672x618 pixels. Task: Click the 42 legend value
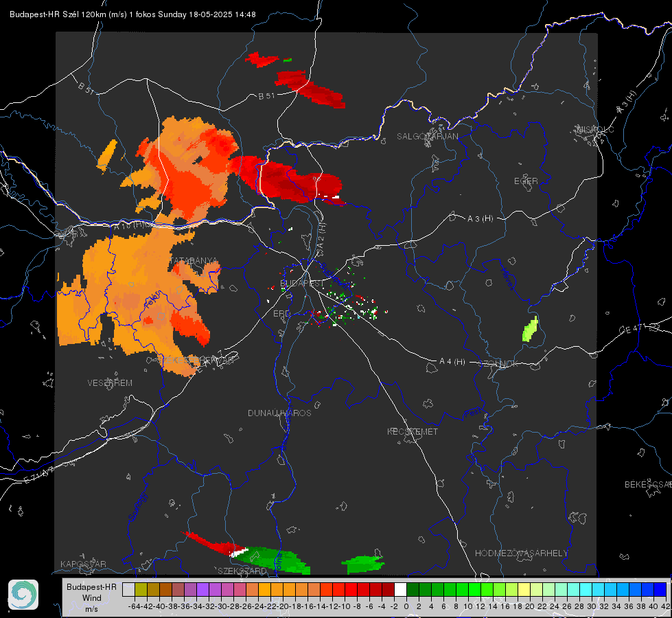pyautogui.click(x=665, y=606)
